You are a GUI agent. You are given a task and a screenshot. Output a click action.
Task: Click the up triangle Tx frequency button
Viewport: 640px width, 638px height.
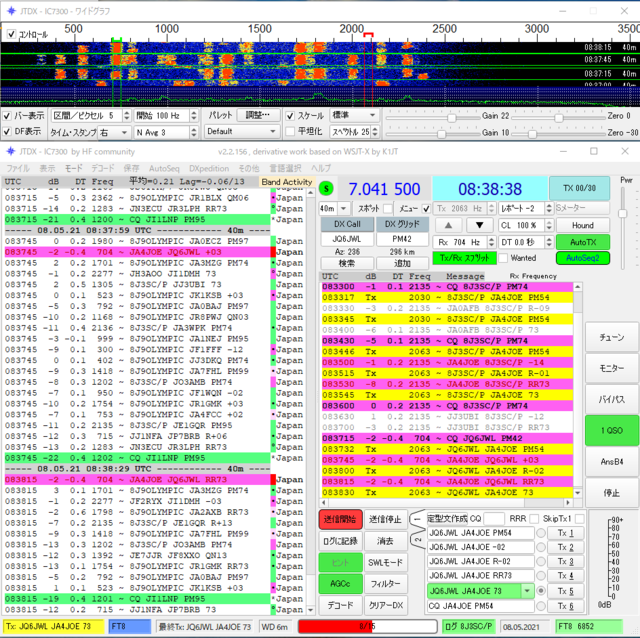448,225
